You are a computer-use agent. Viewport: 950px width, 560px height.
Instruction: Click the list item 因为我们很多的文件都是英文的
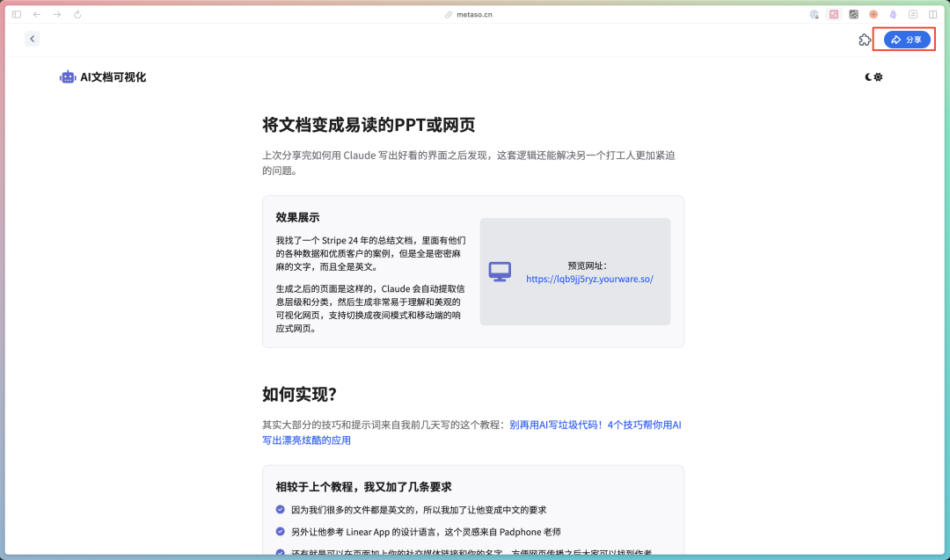point(419,510)
